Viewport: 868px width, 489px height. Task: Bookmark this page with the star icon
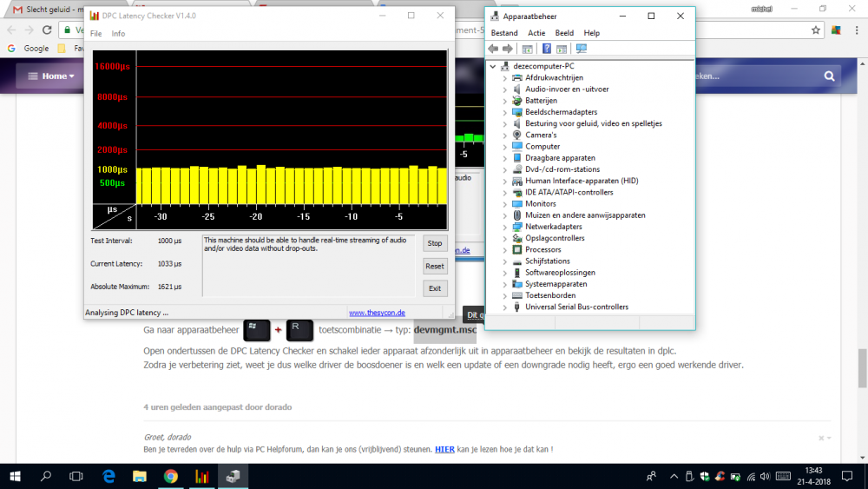click(816, 30)
